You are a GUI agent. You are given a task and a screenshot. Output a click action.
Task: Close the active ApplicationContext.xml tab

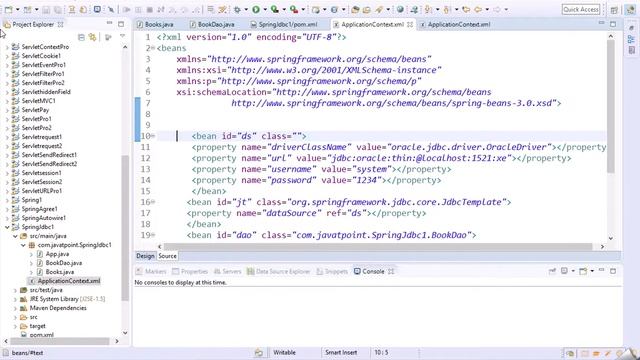(x=410, y=24)
